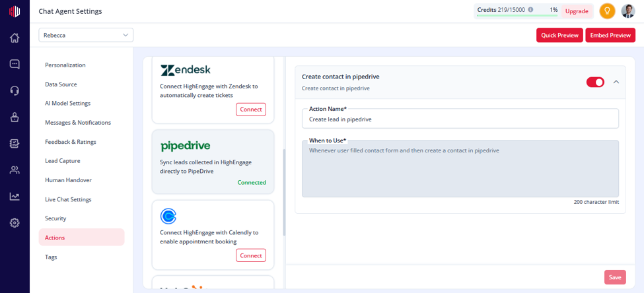
Task: Open the Home sidebar icon
Action: (15, 38)
